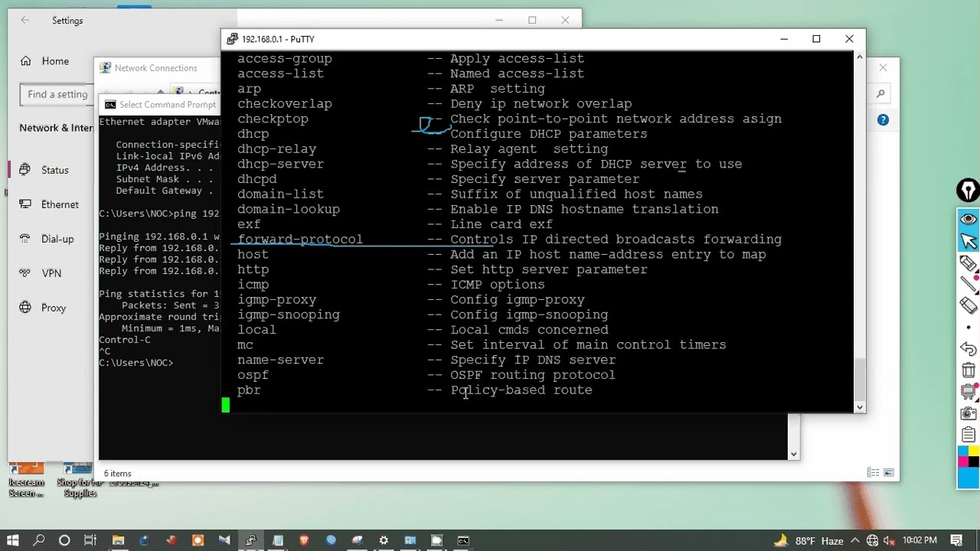Click 'igmp-snooping' text in PuTTY terminal
Viewport: 980px width, 551px height.
click(288, 315)
